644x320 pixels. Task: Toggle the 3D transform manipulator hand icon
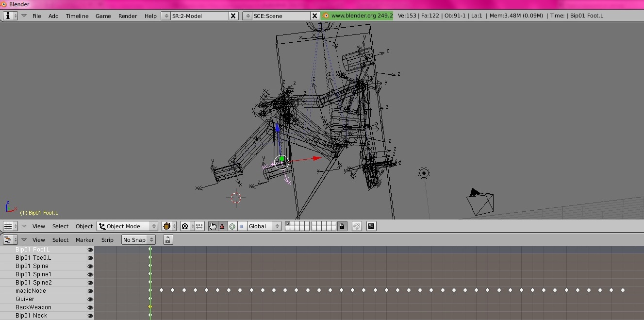tap(213, 226)
